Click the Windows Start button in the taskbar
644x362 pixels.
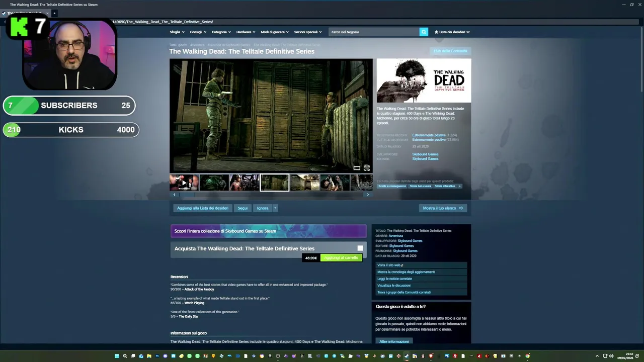coord(117,356)
